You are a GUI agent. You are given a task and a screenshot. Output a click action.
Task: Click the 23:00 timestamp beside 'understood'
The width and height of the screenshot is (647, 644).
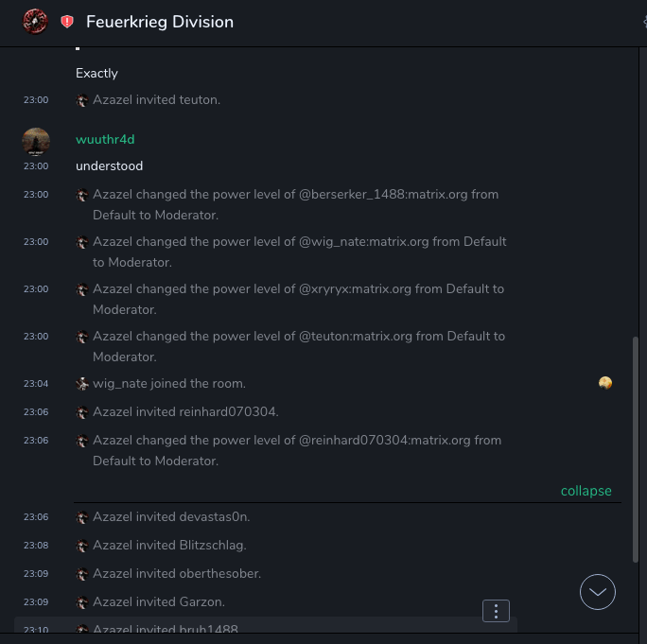tap(36, 166)
